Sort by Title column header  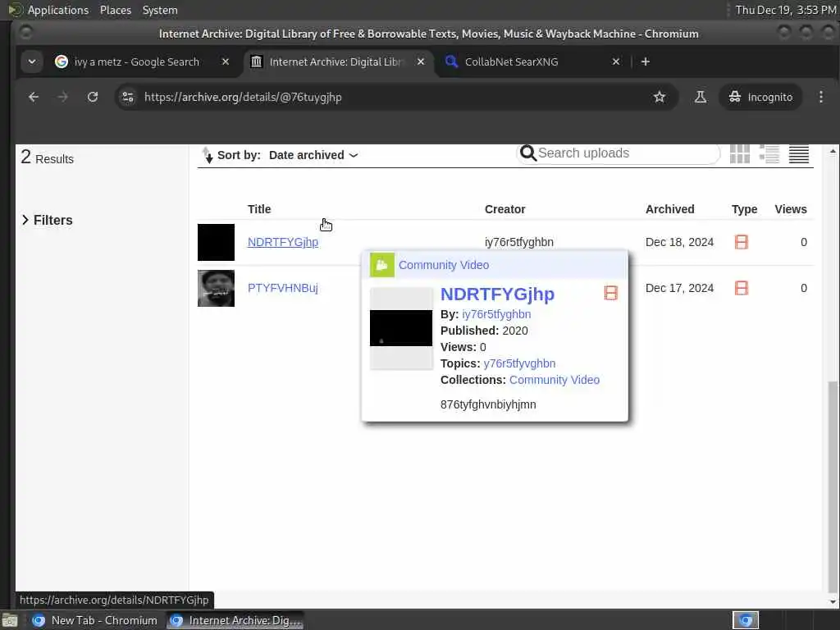tap(259, 209)
